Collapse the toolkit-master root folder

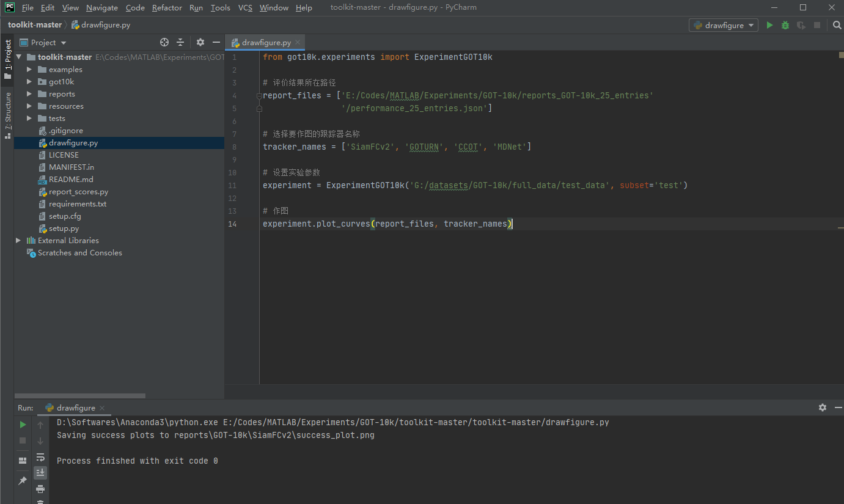coord(18,57)
